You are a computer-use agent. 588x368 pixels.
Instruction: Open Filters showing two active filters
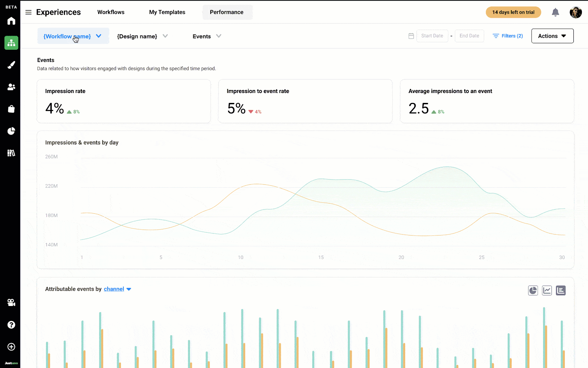pos(507,36)
